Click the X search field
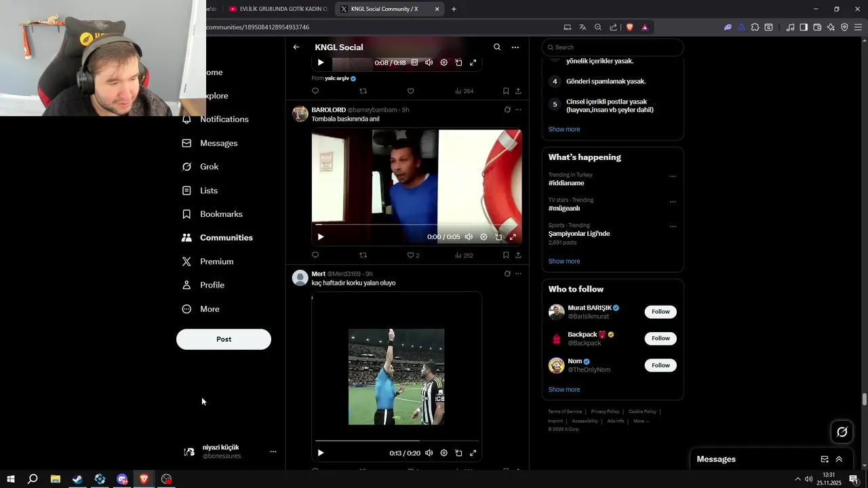The width and height of the screenshot is (868, 488). (x=612, y=47)
